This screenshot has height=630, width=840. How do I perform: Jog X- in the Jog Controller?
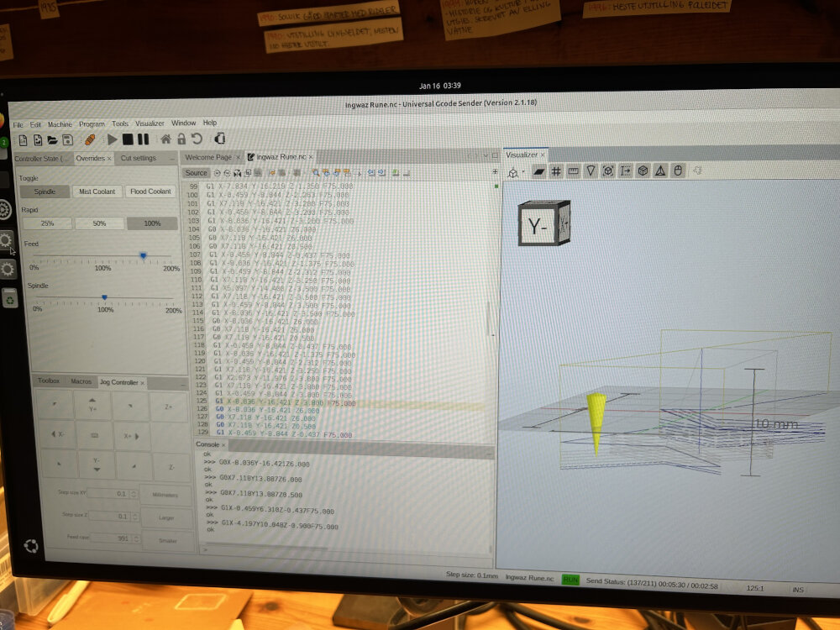click(x=58, y=434)
